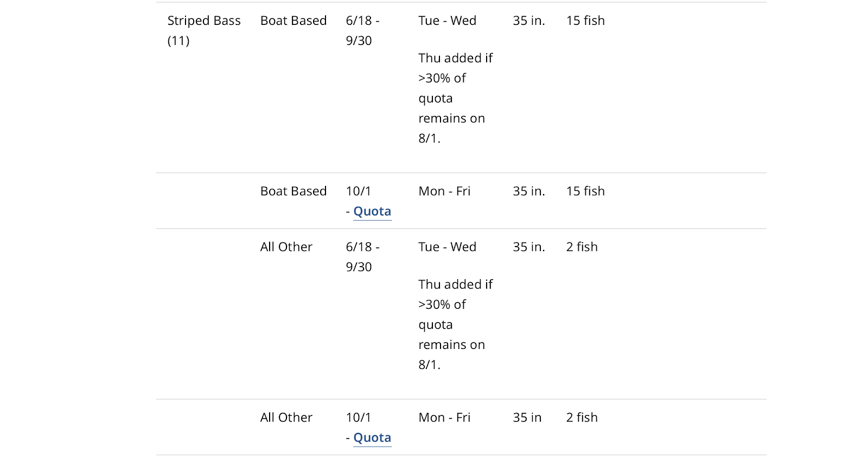Click the All Other label with 6/18 - 9/30 season

[286, 247]
